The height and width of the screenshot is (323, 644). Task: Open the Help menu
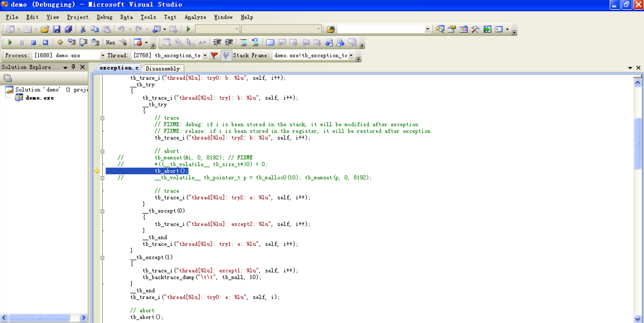pyautogui.click(x=247, y=17)
